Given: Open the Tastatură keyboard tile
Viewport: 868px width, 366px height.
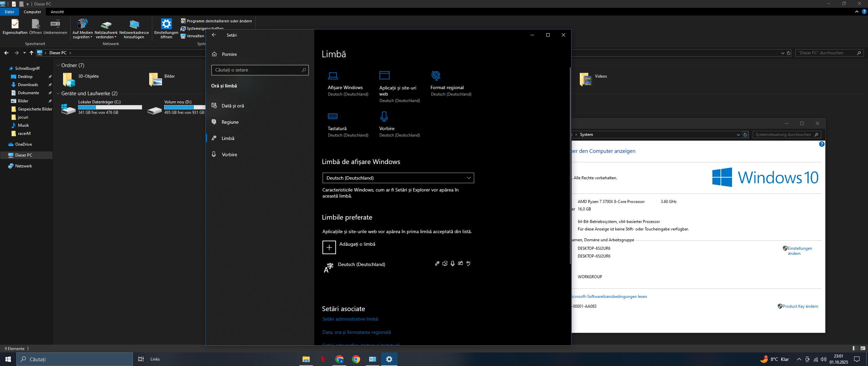Looking at the screenshot, I should point(333,117).
